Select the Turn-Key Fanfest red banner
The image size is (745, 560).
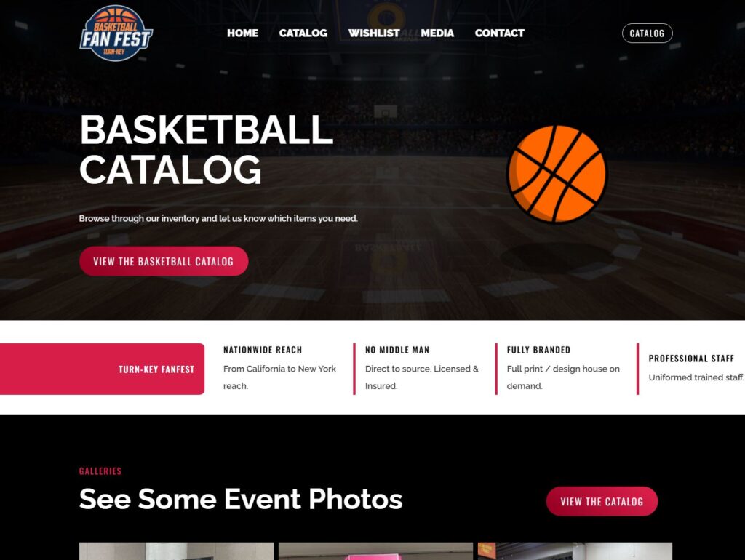click(x=102, y=369)
